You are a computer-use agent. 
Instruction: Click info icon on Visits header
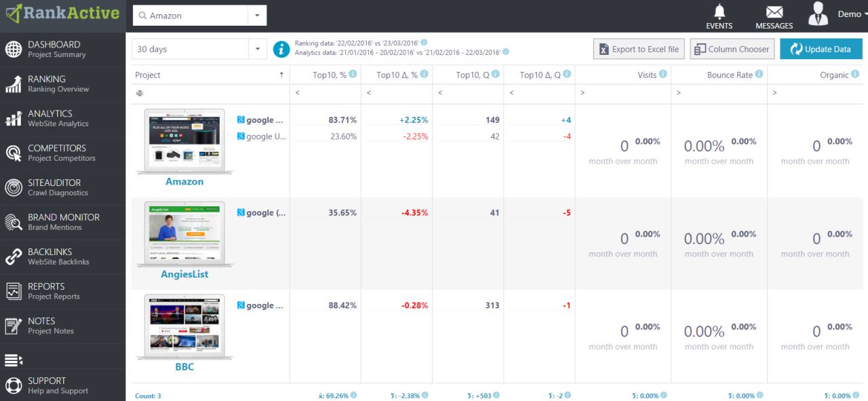point(663,75)
